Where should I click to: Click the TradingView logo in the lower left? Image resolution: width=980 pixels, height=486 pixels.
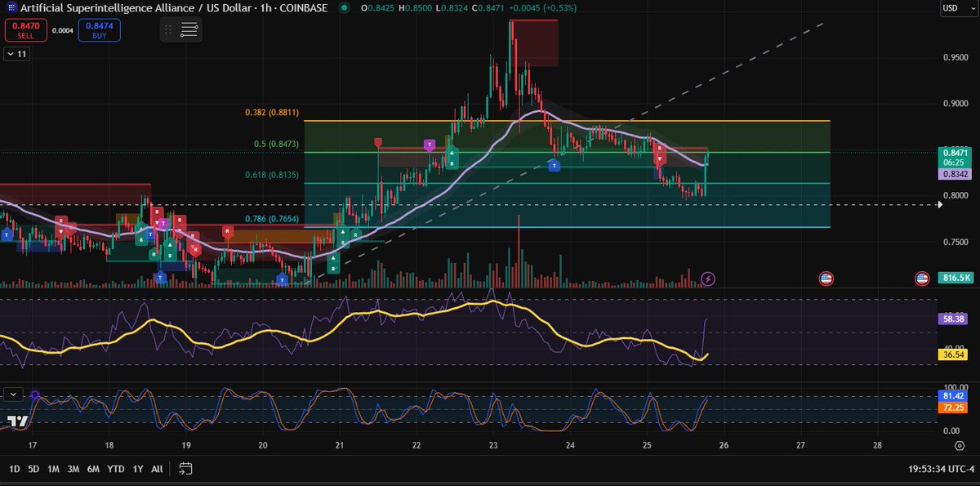click(17, 421)
